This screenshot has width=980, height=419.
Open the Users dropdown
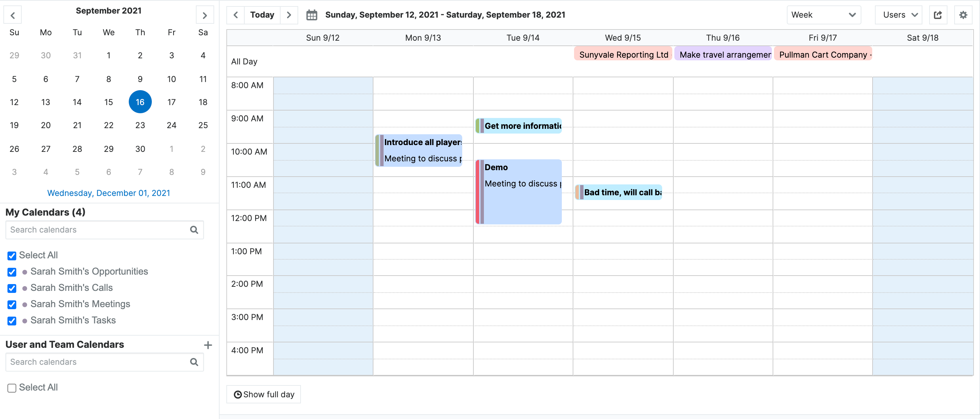[x=898, y=15]
